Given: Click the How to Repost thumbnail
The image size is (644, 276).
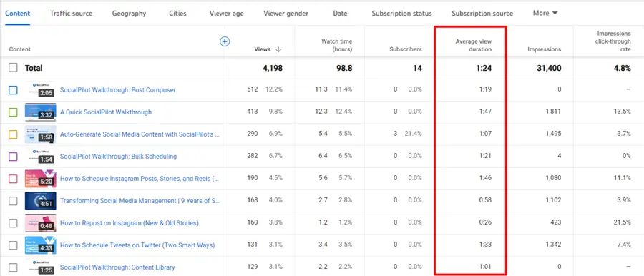Looking at the screenshot, I should [x=40, y=223].
